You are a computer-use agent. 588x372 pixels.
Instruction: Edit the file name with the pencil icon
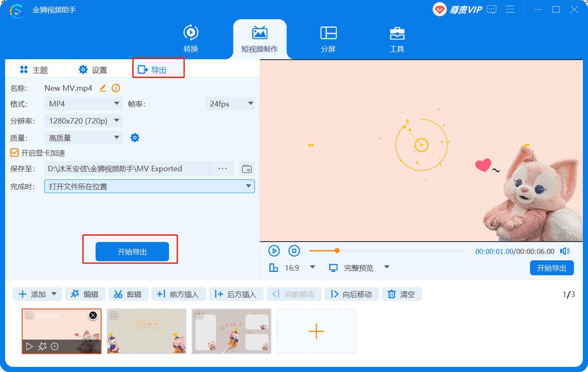pos(103,88)
